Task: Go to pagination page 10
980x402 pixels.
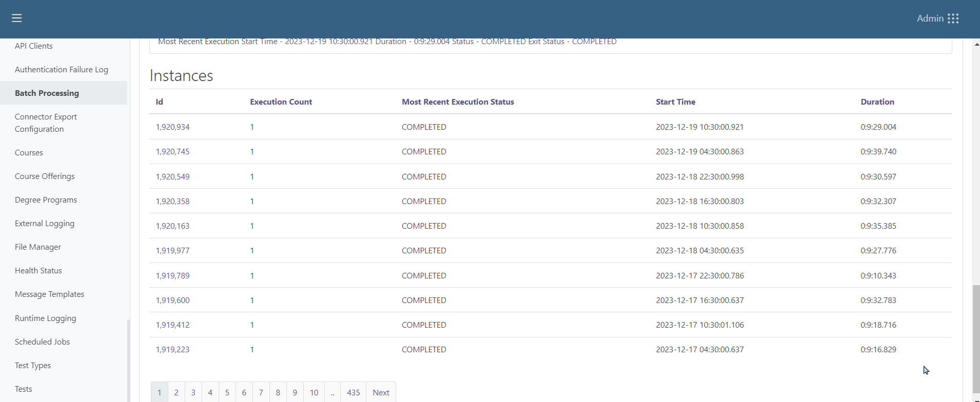Action: 314,392
